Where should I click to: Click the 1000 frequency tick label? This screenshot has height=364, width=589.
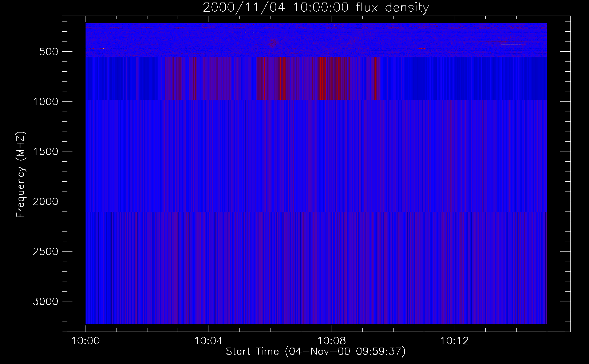[x=46, y=102]
